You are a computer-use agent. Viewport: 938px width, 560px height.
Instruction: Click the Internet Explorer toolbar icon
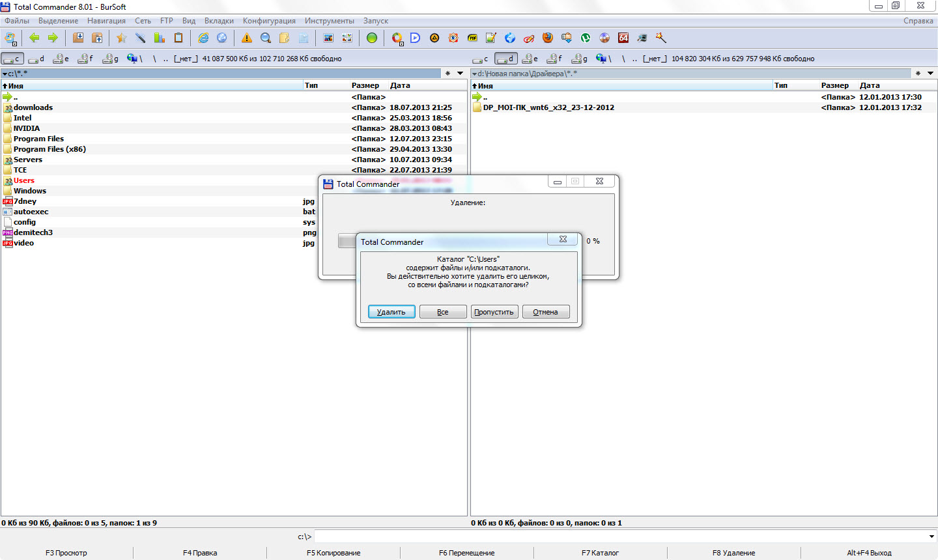[x=203, y=38]
